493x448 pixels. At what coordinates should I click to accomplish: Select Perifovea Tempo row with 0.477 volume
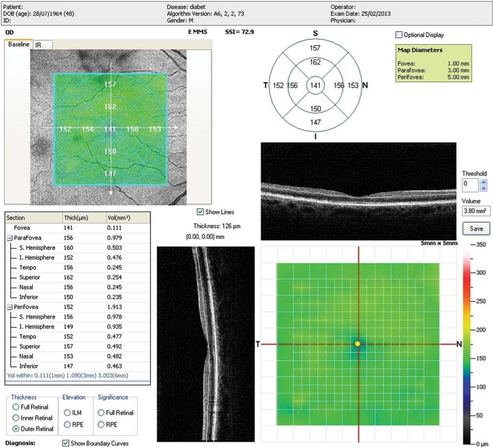(x=78, y=337)
